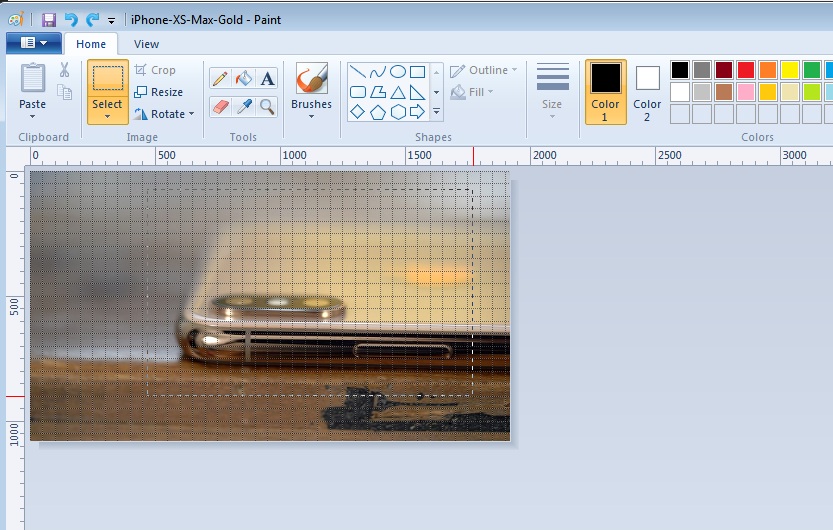The image size is (833, 530).
Task: Click the Save icon in quick access toolbar
Action: (49, 20)
